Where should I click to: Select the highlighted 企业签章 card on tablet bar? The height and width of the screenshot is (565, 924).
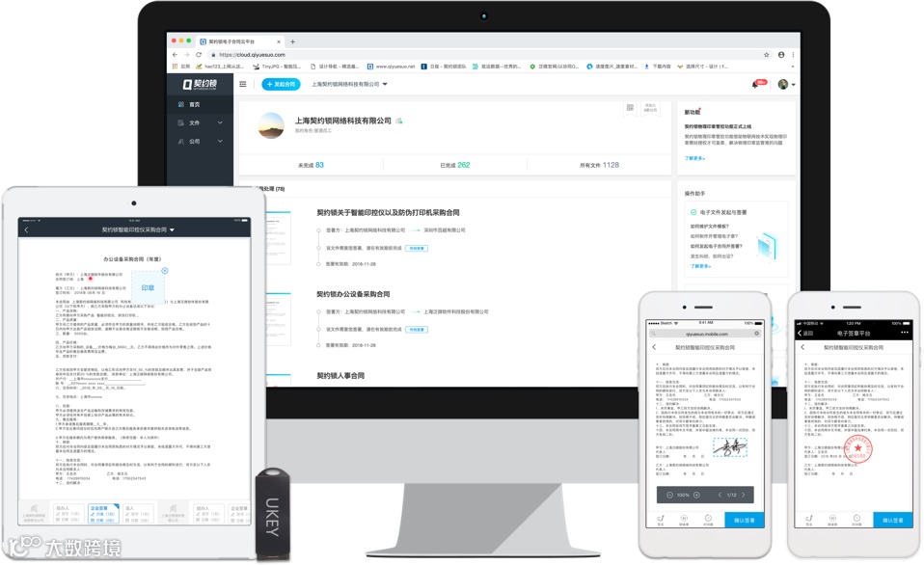(103, 513)
